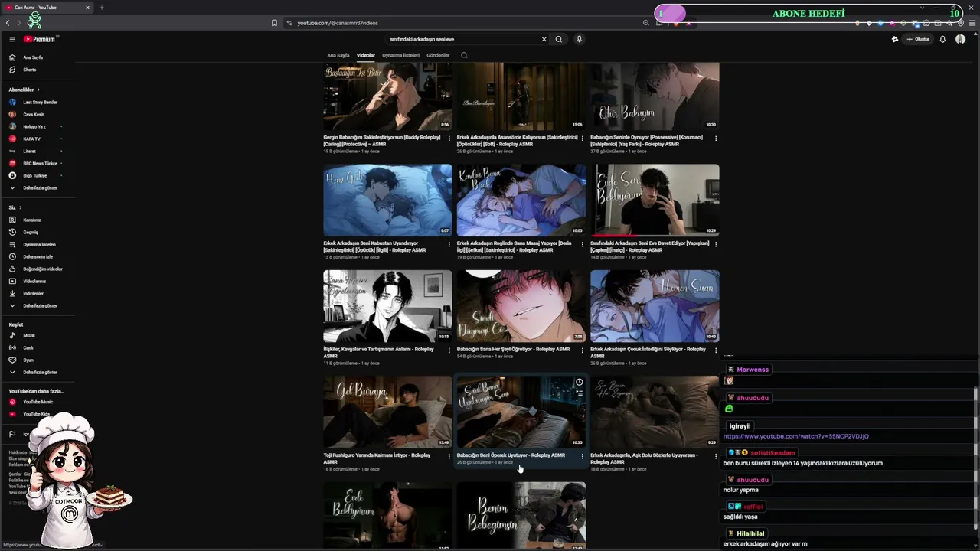Open Beğendiğim videolar list
Screen dimensions: 980x551
coord(43,269)
